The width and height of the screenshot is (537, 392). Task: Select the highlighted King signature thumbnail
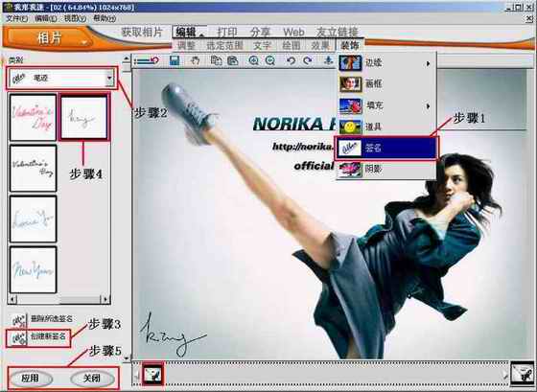click(84, 118)
